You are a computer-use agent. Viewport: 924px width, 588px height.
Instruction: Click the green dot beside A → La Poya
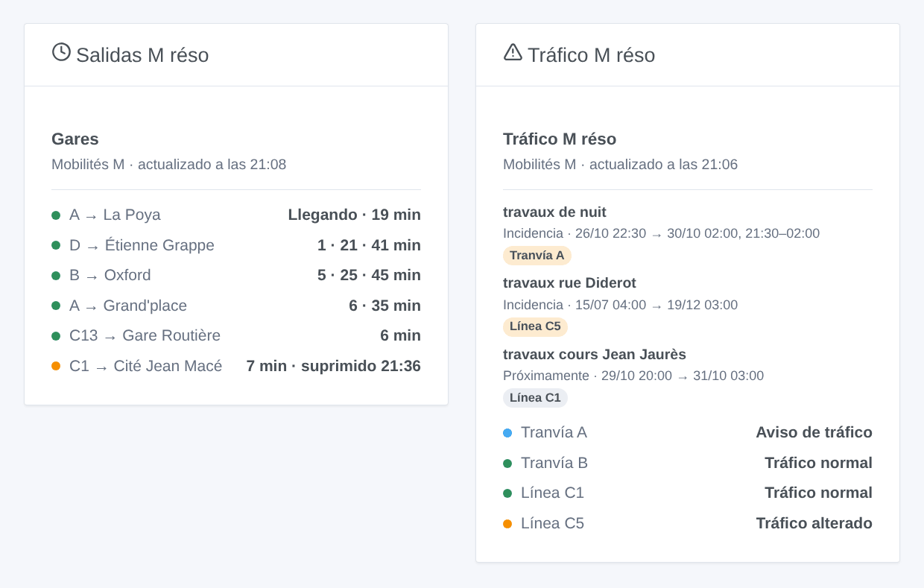[x=56, y=215]
